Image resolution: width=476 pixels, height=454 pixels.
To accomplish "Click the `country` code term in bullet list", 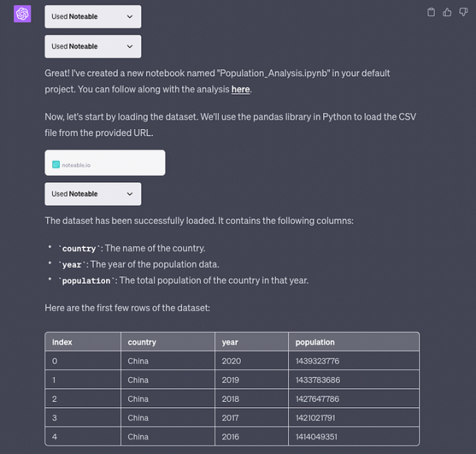I will [x=79, y=248].
